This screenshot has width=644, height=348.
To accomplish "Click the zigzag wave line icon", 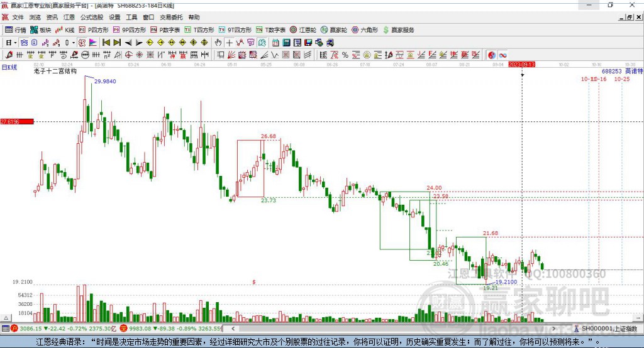I will coord(274,55).
